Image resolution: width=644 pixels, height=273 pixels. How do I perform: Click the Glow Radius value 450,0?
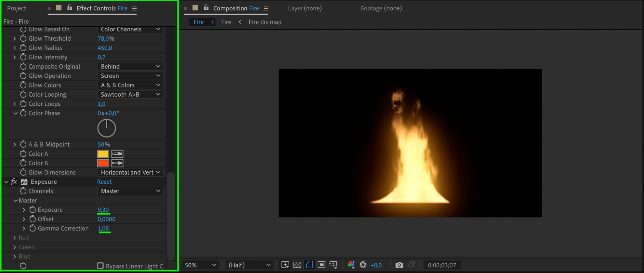[x=105, y=48]
